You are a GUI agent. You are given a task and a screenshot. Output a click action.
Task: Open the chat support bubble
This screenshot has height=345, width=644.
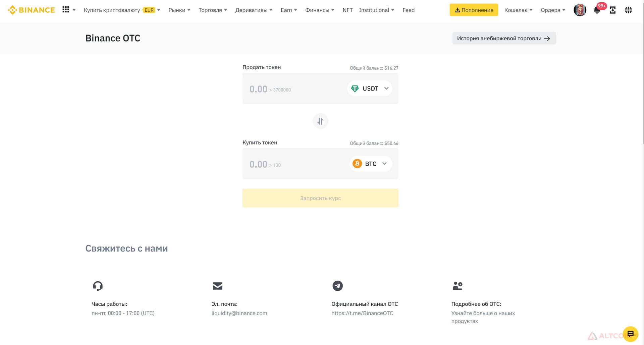(x=630, y=334)
